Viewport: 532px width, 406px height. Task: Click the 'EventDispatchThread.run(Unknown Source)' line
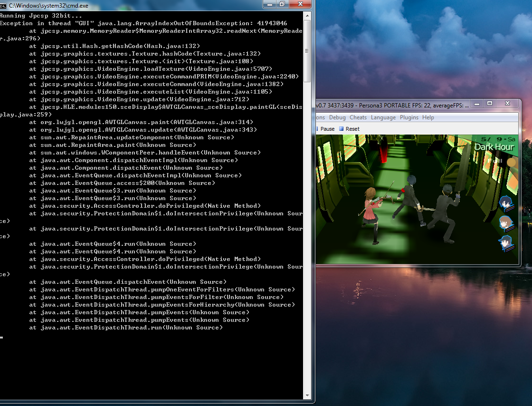click(126, 328)
